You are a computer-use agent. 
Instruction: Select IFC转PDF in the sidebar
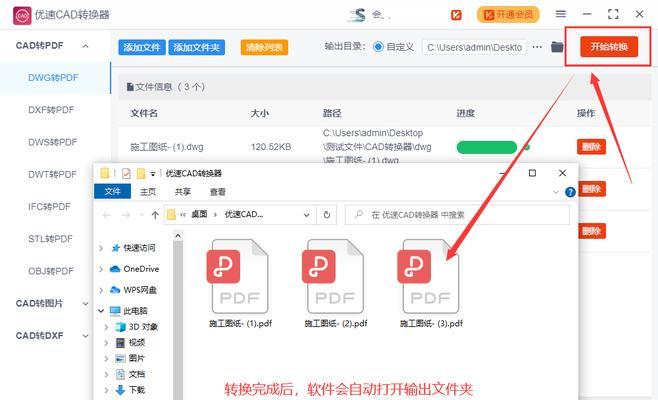[x=50, y=207]
